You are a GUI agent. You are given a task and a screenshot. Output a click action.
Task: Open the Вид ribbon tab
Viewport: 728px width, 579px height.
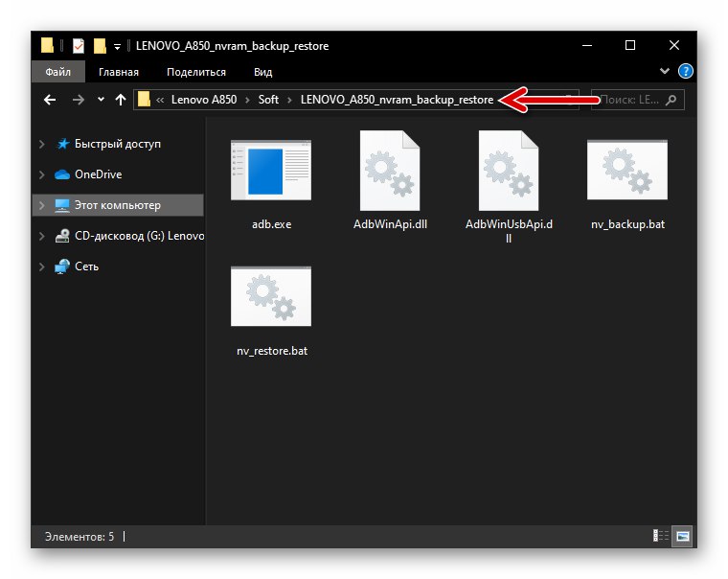(262, 72)
